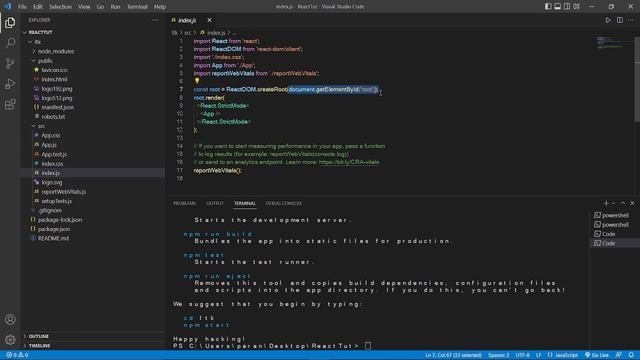This screenshot has height=360, width=640.
Task: Expand the TIMELINE section
Action: coord(93,346)
